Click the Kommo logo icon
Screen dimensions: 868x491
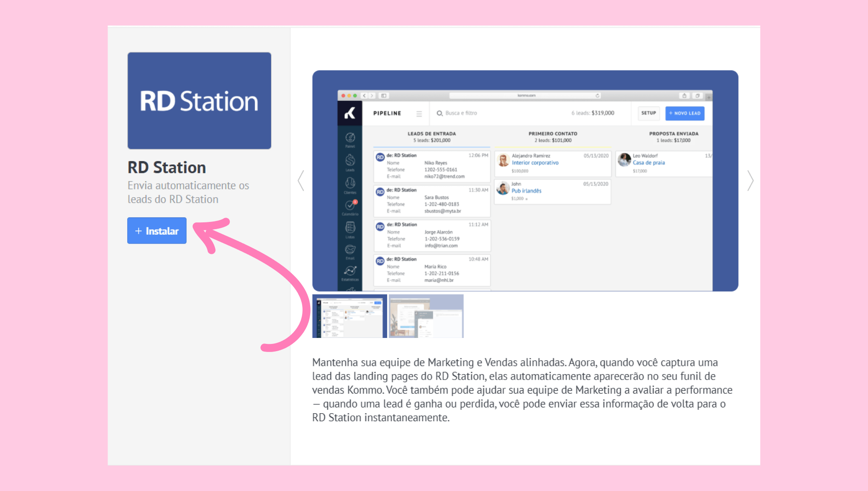[350, 114]
